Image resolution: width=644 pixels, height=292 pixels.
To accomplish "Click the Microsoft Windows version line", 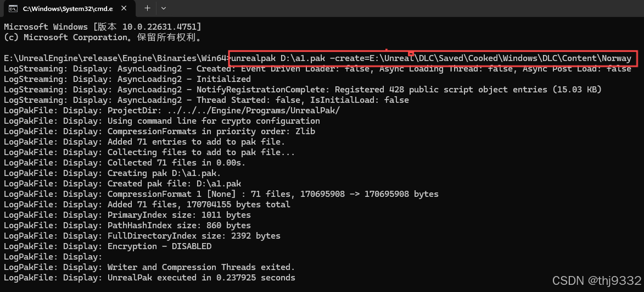I will (102, 27).
